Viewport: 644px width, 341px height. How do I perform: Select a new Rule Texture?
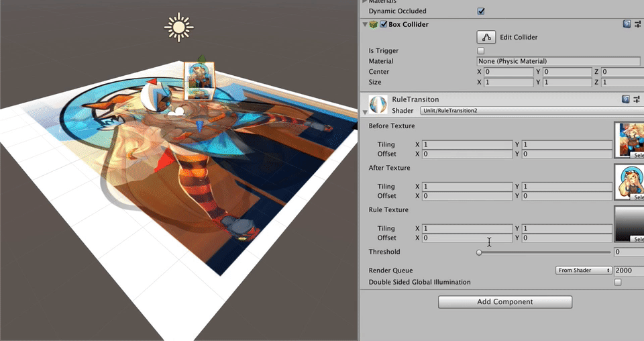(638, 239)
